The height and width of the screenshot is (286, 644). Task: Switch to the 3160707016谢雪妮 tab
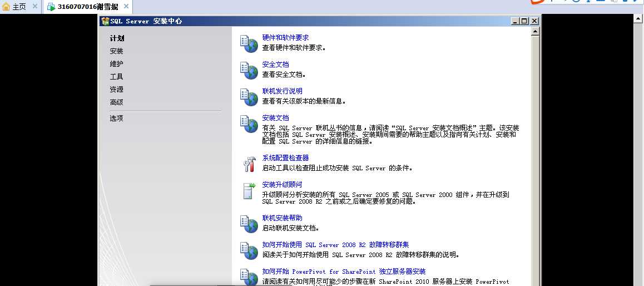(x=87, y=7)
